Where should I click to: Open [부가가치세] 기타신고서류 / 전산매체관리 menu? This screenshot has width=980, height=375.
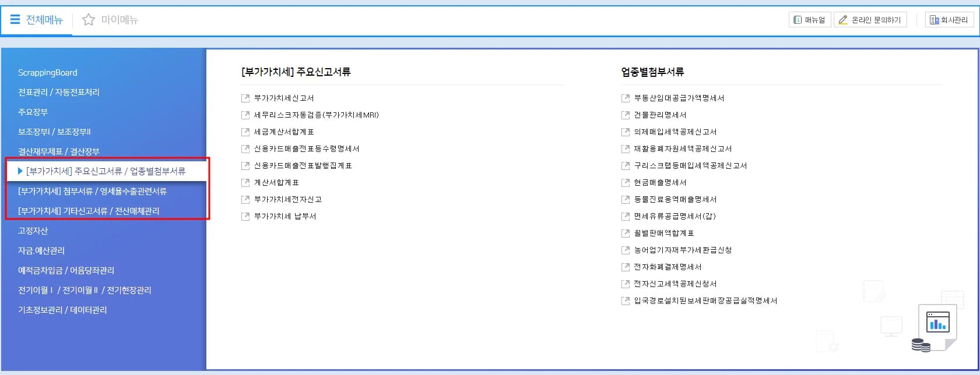[89, 211]
